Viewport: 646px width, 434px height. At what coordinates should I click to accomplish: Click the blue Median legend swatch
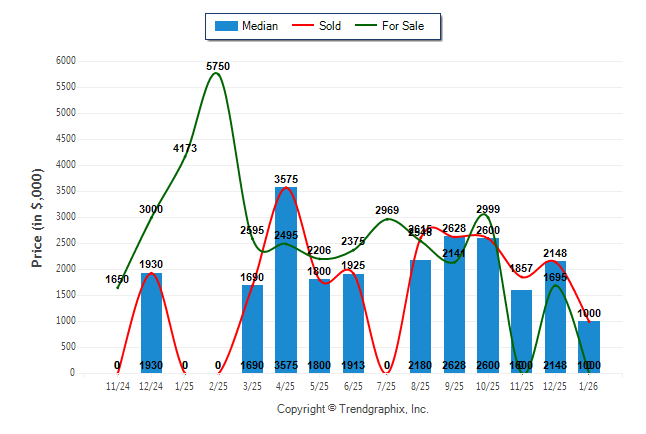(226, 26)
